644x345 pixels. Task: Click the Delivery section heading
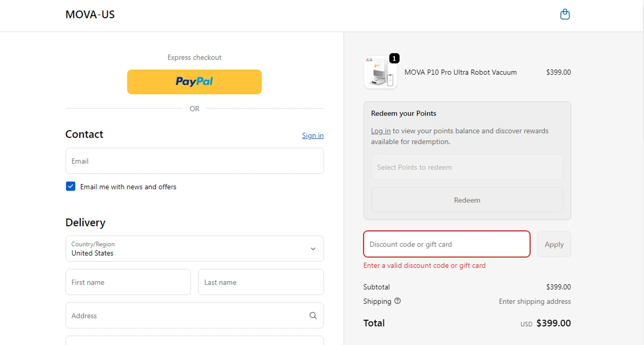[x=85, y=222]
